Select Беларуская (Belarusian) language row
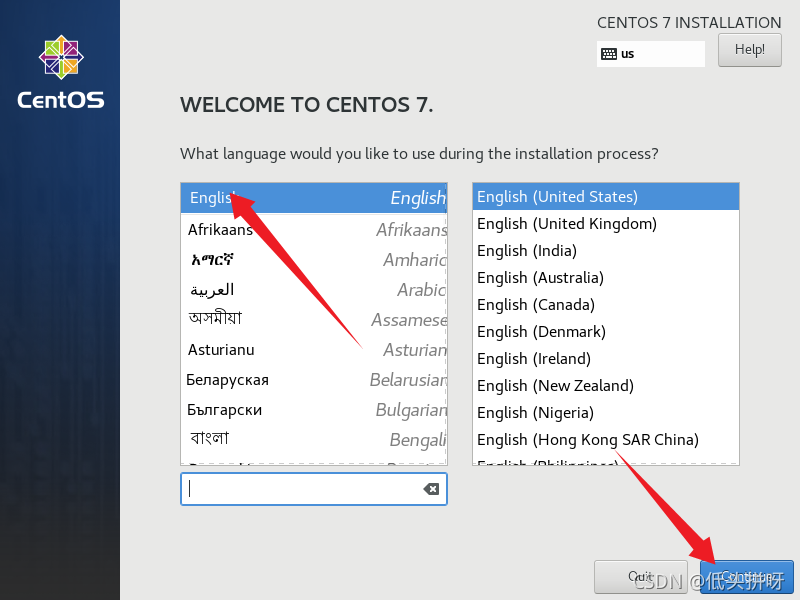Screen dimensions: 800x600 click(314, 380)
